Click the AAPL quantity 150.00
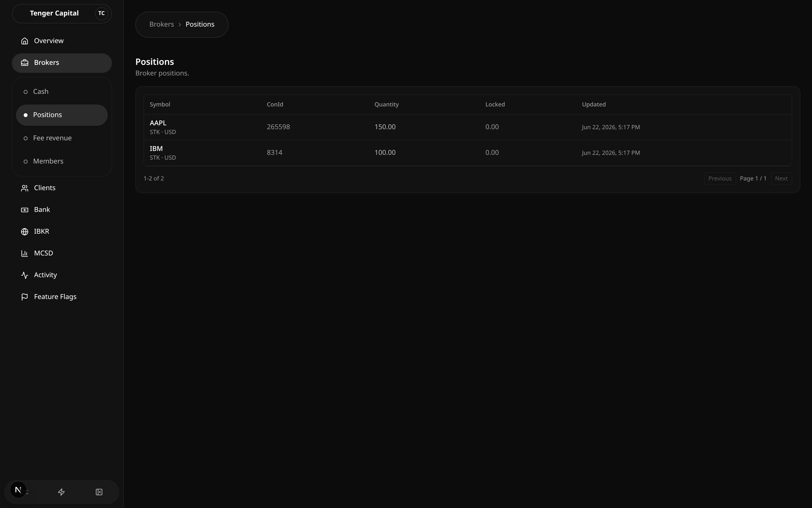This screenshot has width=812, height=508. (x=385, y=127)
